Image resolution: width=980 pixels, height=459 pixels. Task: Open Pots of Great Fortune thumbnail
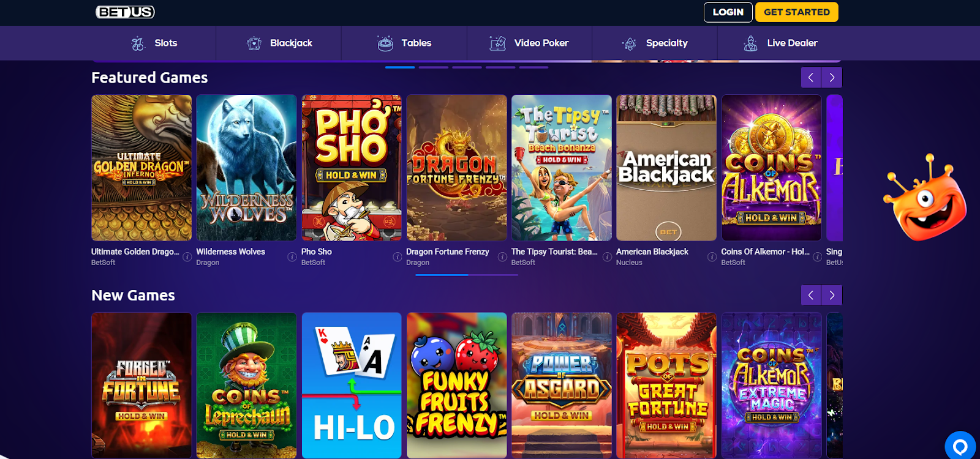pyautogui.click(x=666, y=386)
